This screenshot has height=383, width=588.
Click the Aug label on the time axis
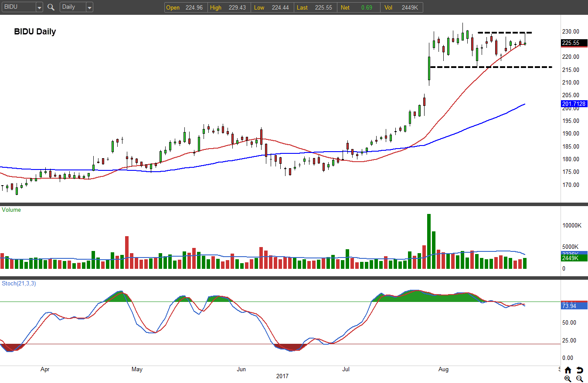[443, 369]
